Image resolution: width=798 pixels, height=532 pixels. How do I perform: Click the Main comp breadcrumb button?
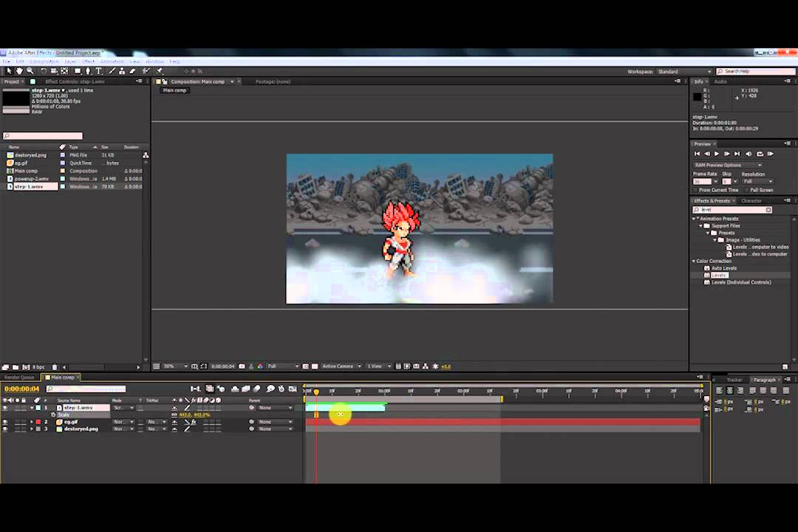tap(174, 91)
